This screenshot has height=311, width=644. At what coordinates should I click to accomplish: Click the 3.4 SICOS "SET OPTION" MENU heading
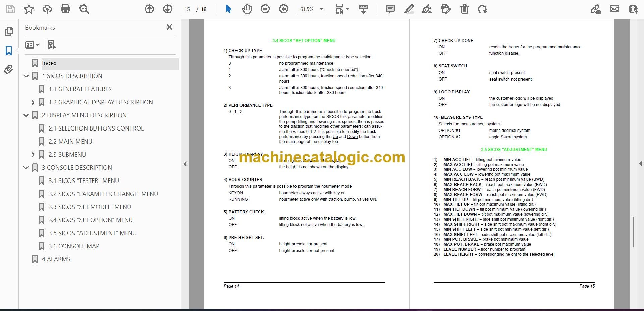point(304,40)
